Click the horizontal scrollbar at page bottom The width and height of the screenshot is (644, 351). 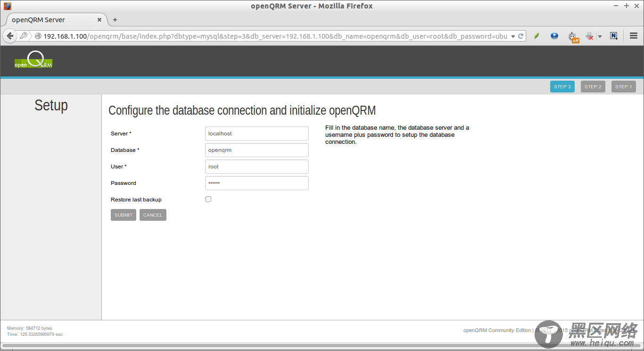pos(322,346)
